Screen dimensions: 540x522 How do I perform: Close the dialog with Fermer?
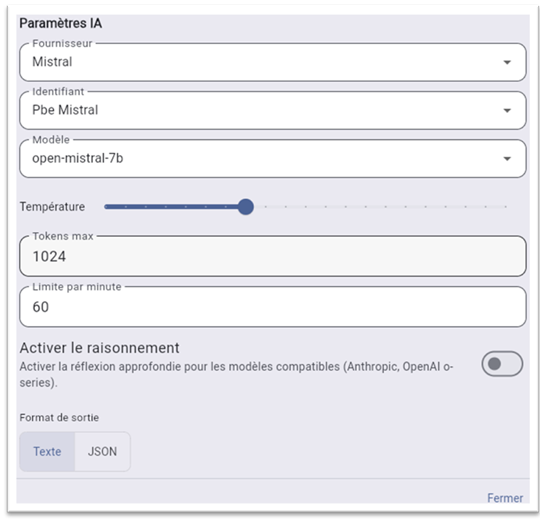(505, 498)
